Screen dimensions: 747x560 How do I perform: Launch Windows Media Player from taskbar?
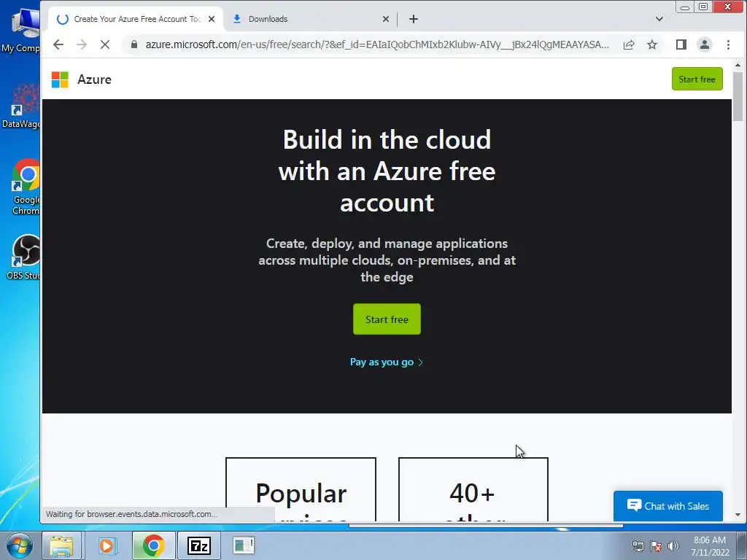tap(107, 545)
